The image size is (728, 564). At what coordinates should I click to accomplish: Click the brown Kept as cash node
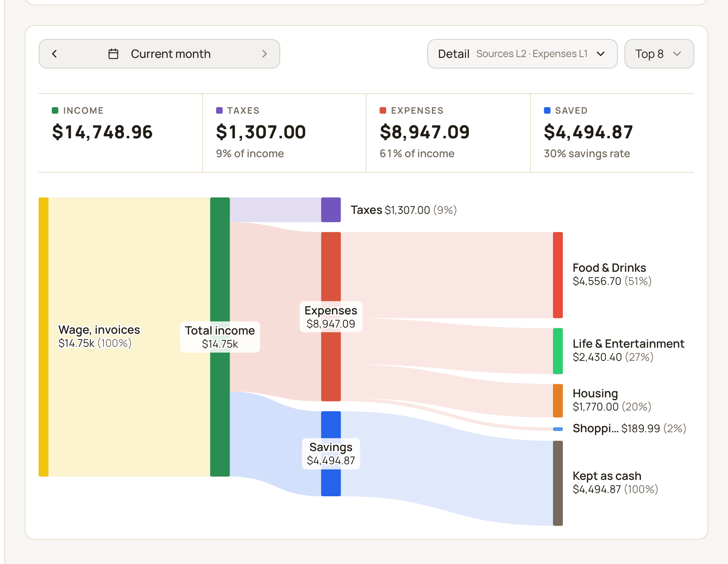(x=558, y=483)
